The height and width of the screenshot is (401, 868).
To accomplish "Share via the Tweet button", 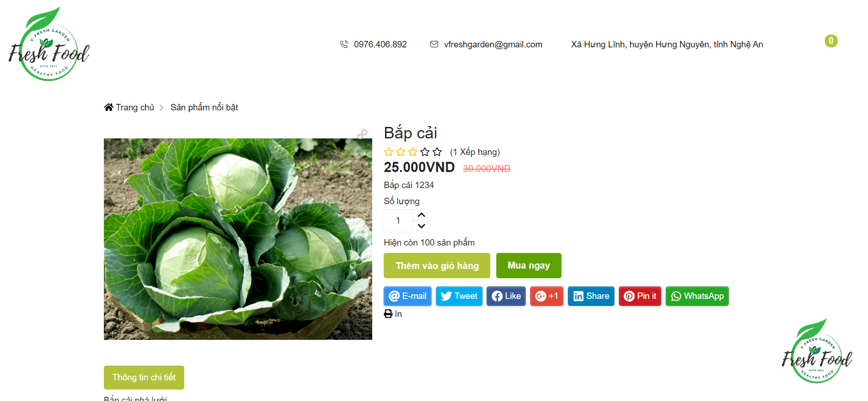I will 459,296.
